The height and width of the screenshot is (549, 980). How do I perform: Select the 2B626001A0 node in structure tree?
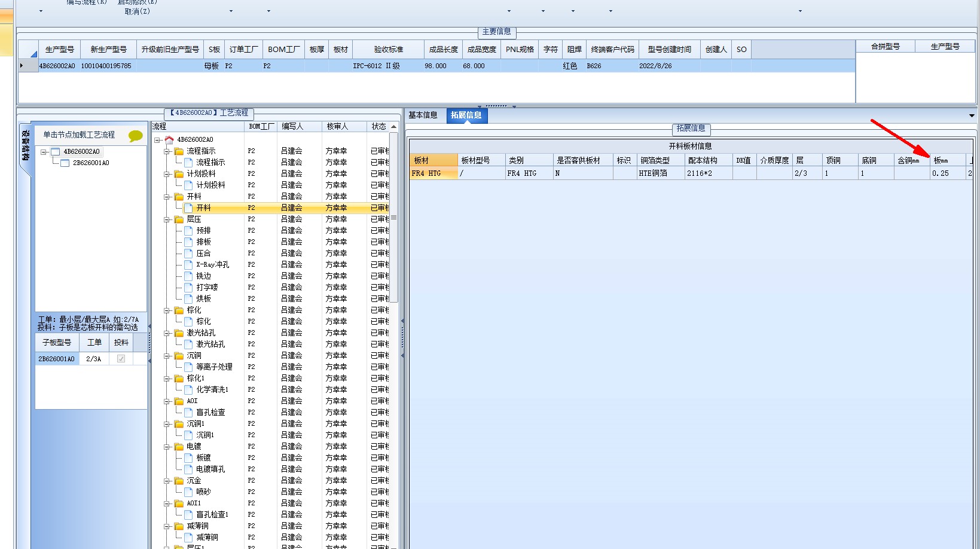pyautogui.click(x=91, y=163)
